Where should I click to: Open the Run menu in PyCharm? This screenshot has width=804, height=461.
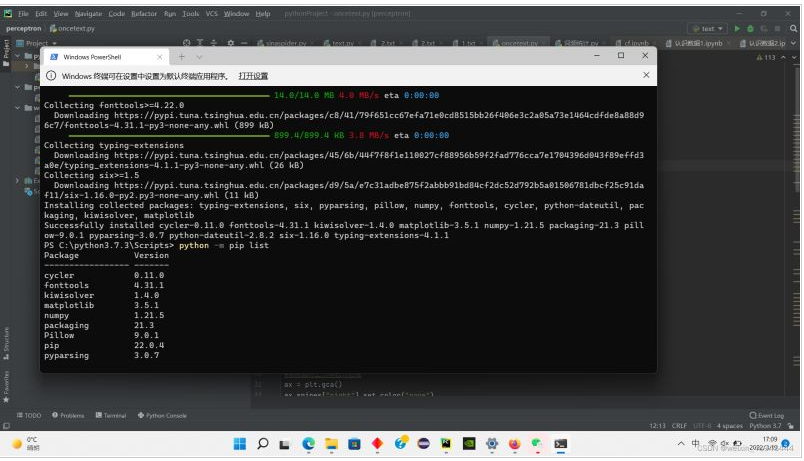(x=170, y=14)
